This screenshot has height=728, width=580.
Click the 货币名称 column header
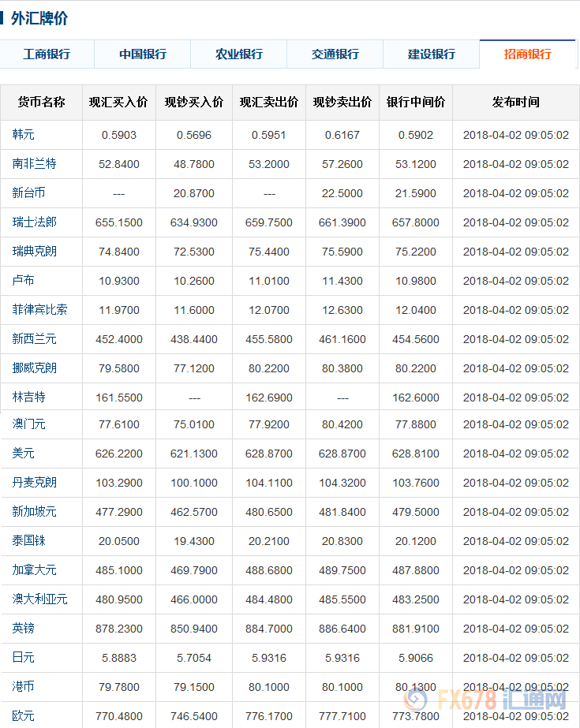(41, 103)
